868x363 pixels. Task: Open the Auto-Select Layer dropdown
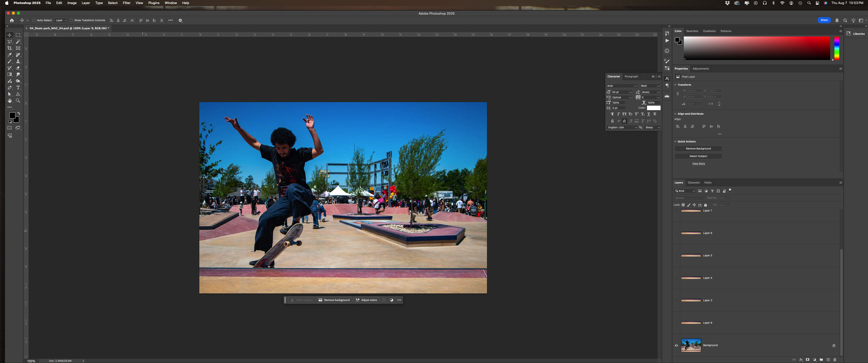pos(61,20)
